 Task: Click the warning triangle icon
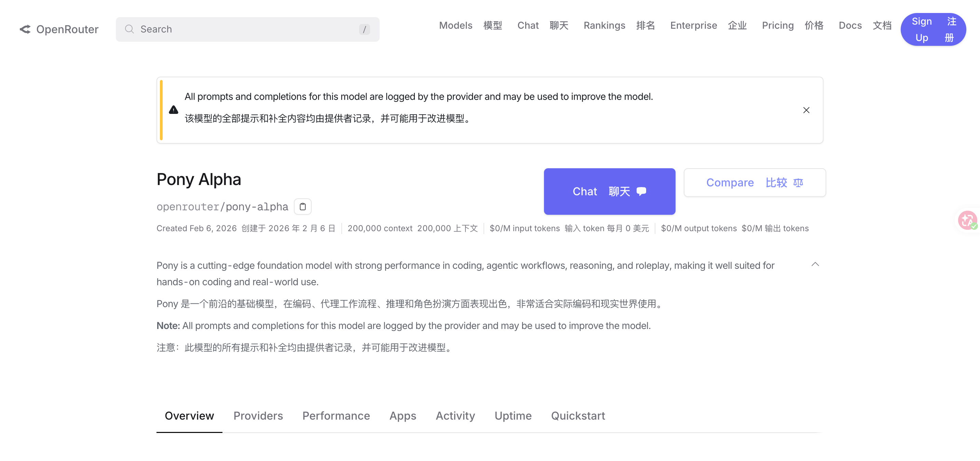tap(174, 110)
